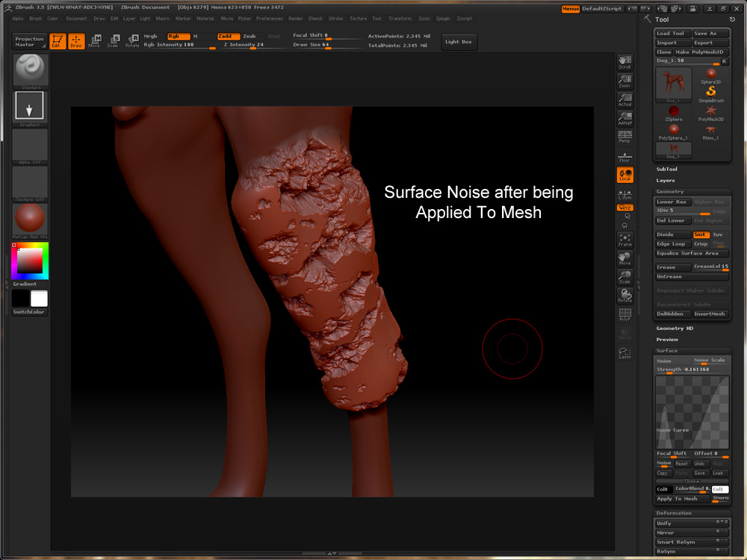Open the Stroke menu

tap(336, 18)
